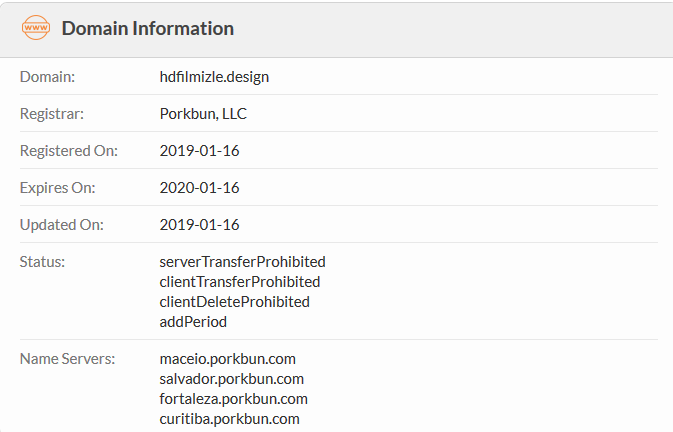Click the Porkbun, LLC registrar name
673x432 pixels.
[x=203, y=114]
